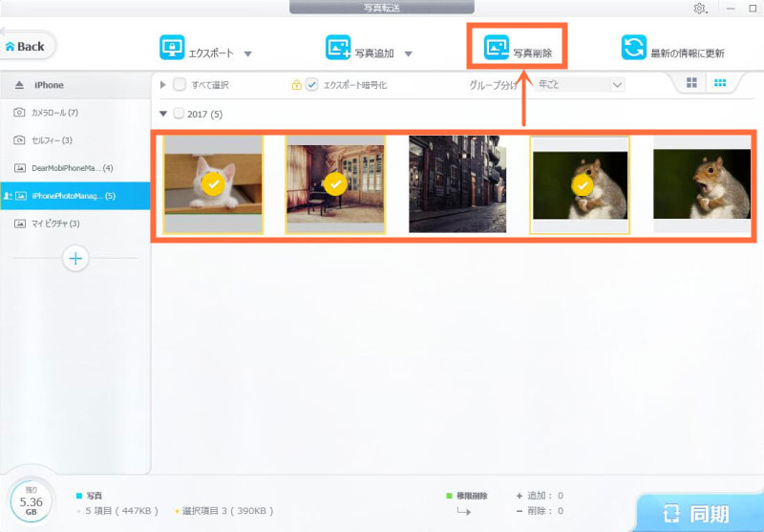Click the Delete Photo (写真削除) icon
Image resolution: width=764 pixels, height=532 pixels.
point(497,48)
